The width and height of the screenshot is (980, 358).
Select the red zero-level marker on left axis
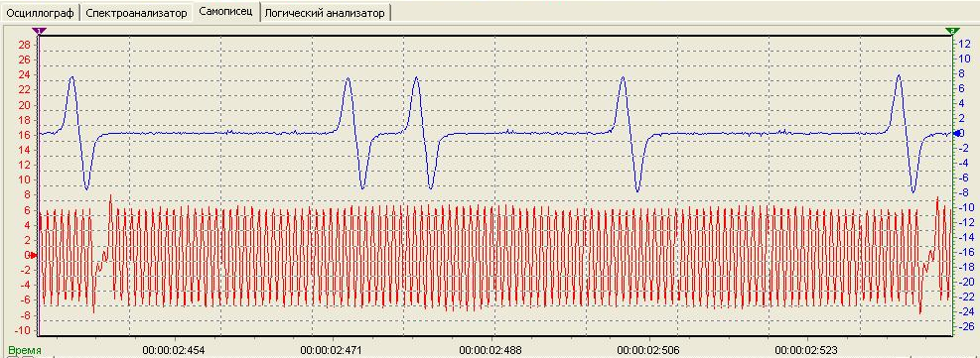[x=33, y=255]
